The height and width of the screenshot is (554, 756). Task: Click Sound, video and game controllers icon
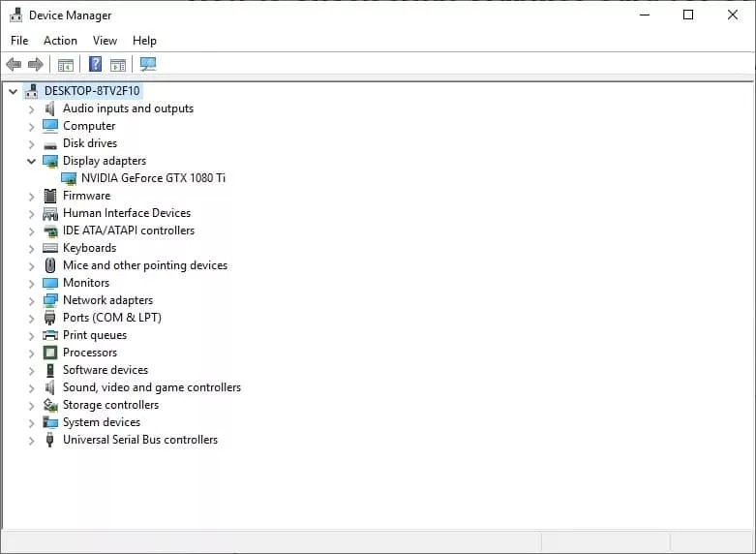point(49,387)
